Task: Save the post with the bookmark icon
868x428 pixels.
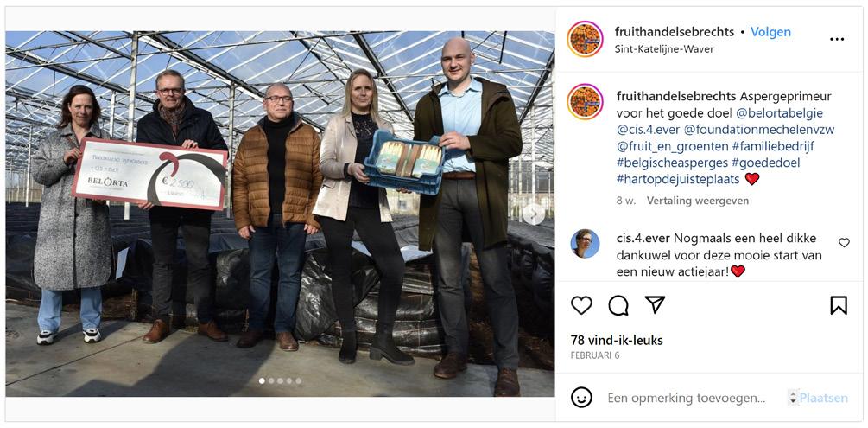Action: 838,305
